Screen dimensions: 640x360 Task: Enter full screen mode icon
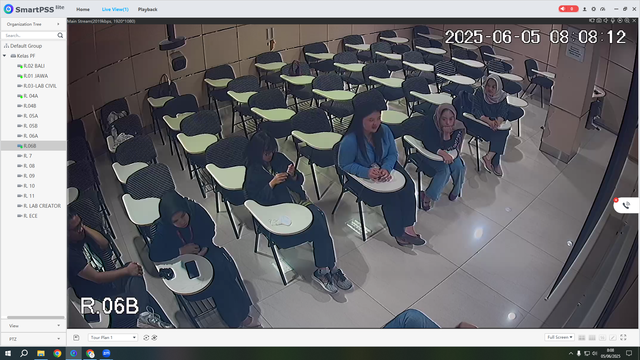click(623, 338)
